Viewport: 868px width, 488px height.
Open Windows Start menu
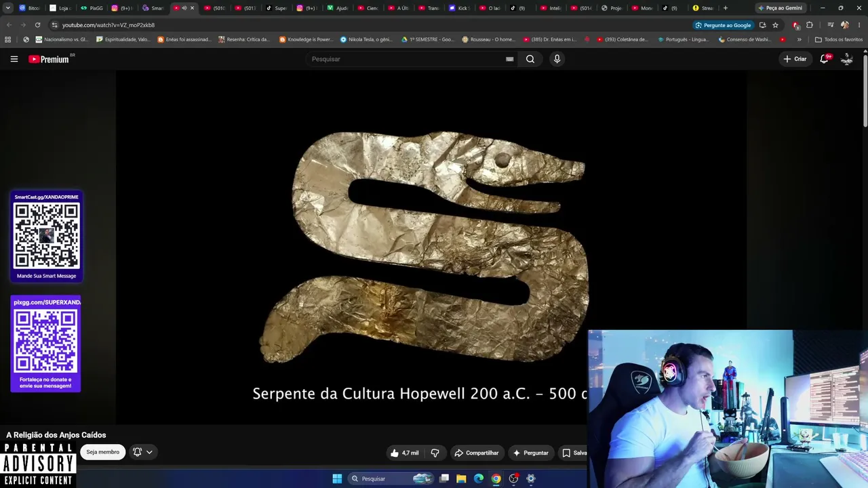tap(337, 479)
